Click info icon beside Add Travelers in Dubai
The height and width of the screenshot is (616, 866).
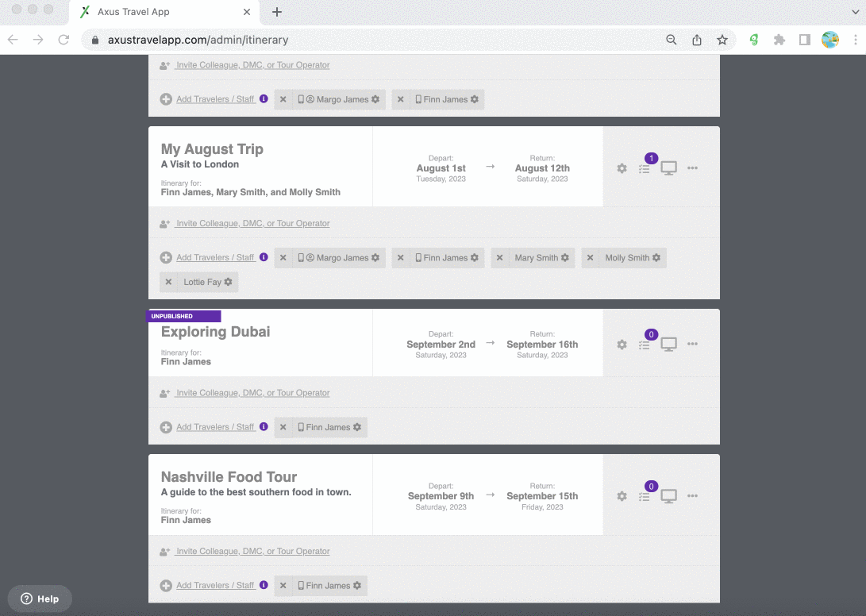264,427
